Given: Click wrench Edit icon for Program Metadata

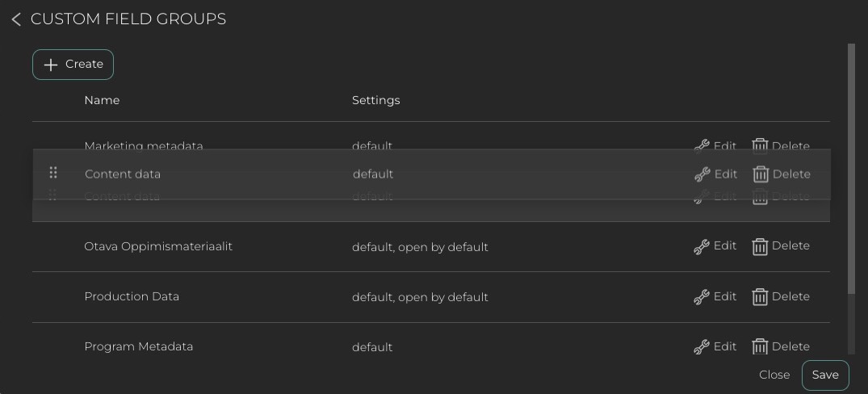Looking at the screenshot, I should click(x=702, y=347).
